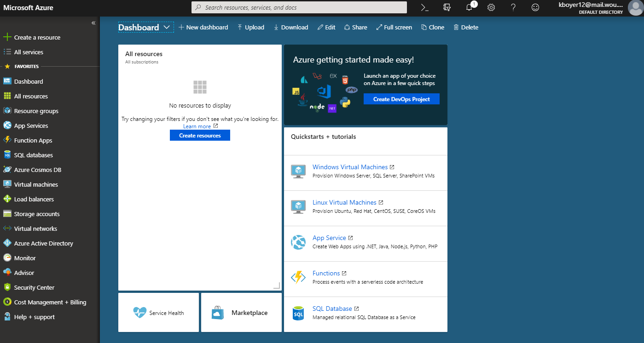Click Load balancers icon
644x343 pixels.
7,199
